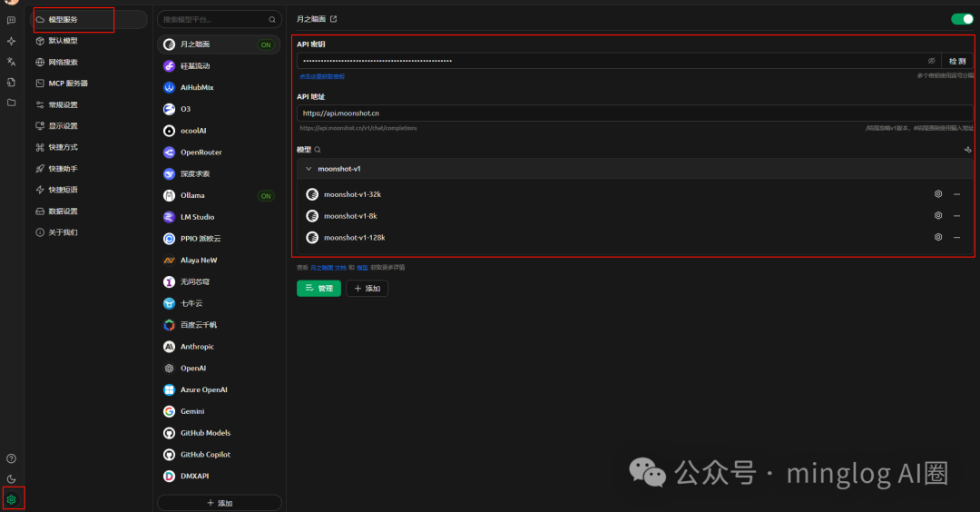Select the LM Studio provider
The image size is (980, 512).
[x=219, y=217]
